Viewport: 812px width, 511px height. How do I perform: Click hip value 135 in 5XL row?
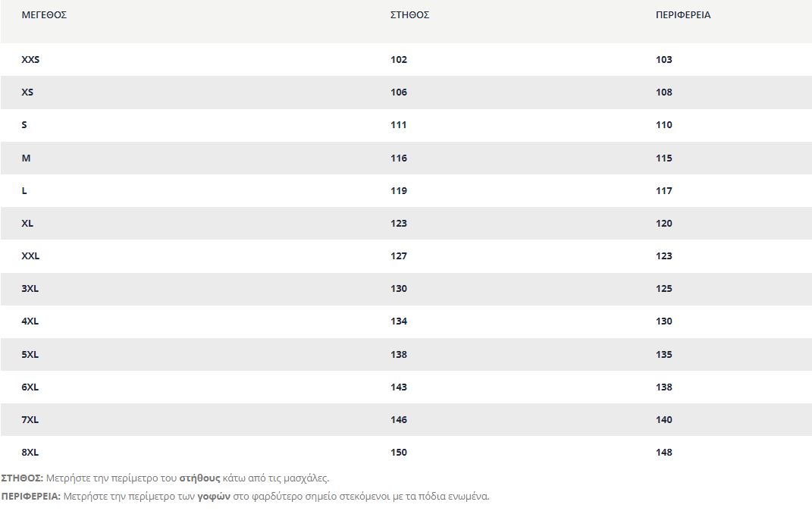point(664,354)
